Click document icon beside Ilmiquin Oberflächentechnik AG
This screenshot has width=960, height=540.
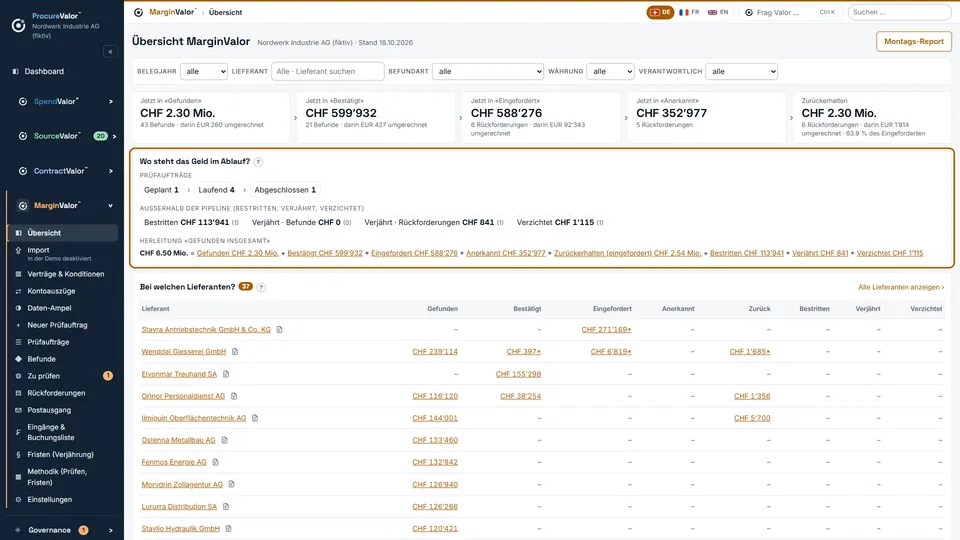(x=255, y=418)
